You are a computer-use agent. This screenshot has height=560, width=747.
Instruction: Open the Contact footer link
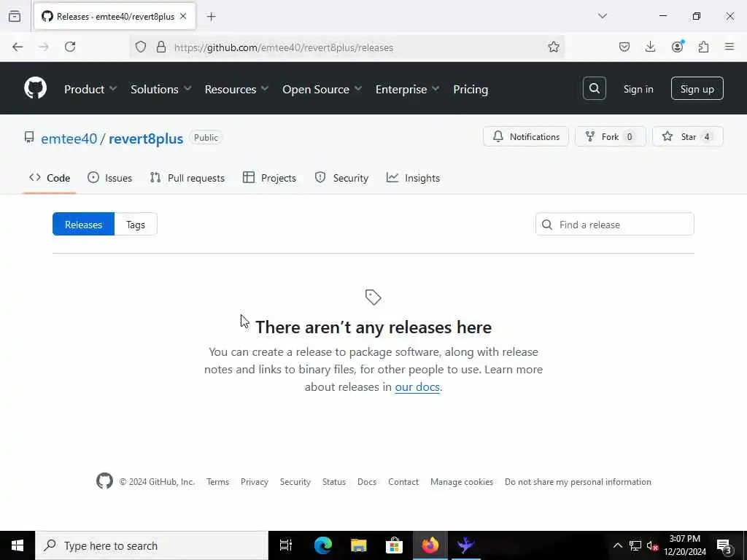pyautogui.click(x=403, y=482)
